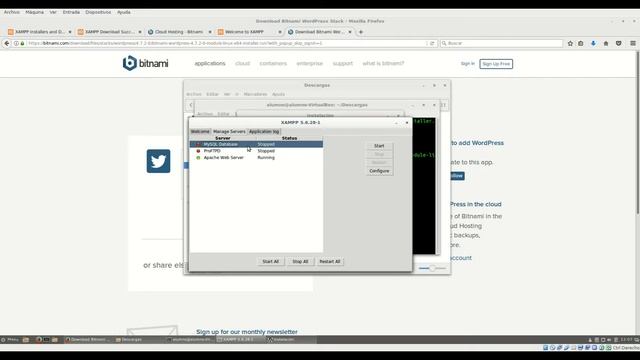Open the Application log tab

264,131
